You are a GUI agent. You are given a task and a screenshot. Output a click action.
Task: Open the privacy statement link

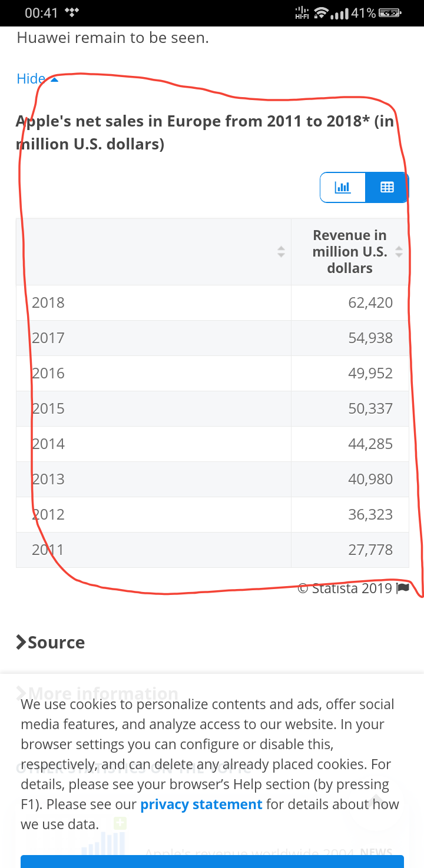tap(201, 804)
